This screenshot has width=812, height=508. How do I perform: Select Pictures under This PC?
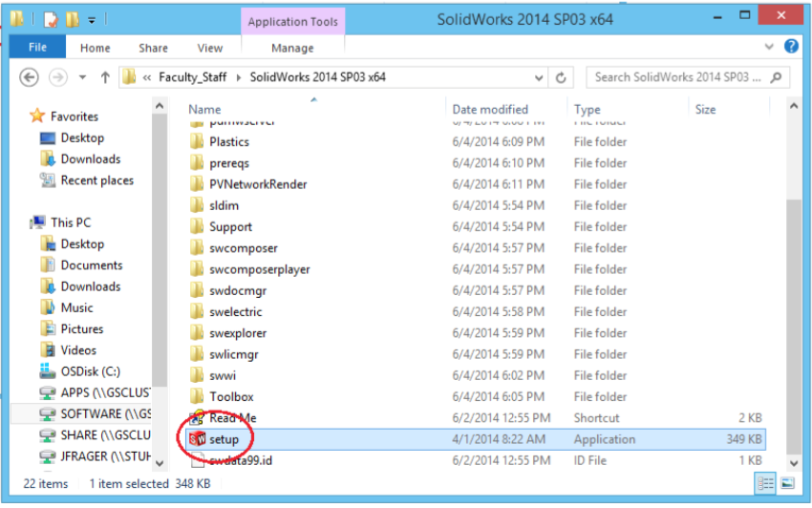coord(82,328)
